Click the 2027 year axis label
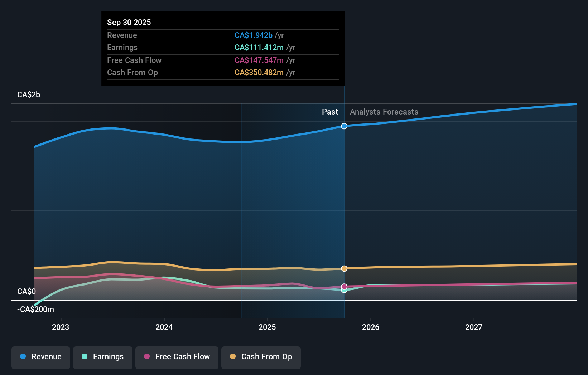The image size is (588, 375). click(474, 327)
